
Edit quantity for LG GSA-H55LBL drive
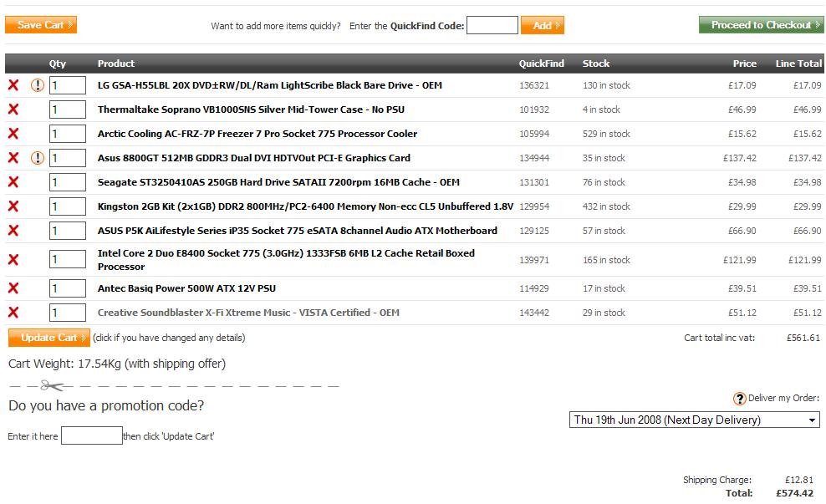click(x=68, y=85)
